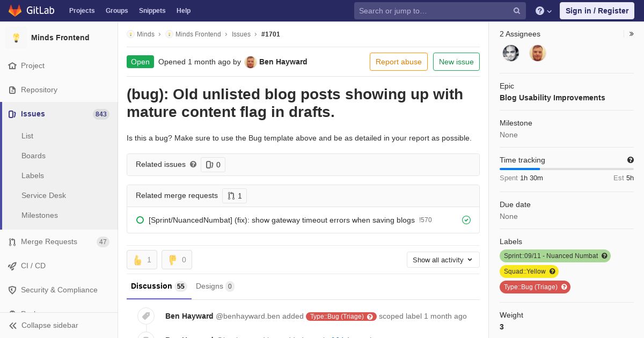Image resolution: width=644 pixels, height=338 pixels.
Task: Click the pipeline passed checkmark icon
Action: pyautogui.click(x=466, y=220)
